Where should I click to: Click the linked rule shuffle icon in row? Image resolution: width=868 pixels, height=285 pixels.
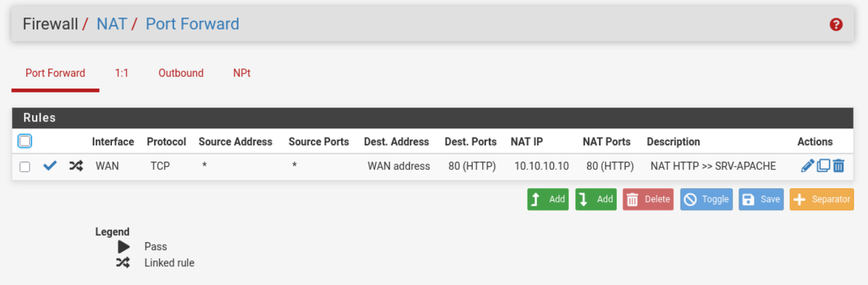(76, 166)
